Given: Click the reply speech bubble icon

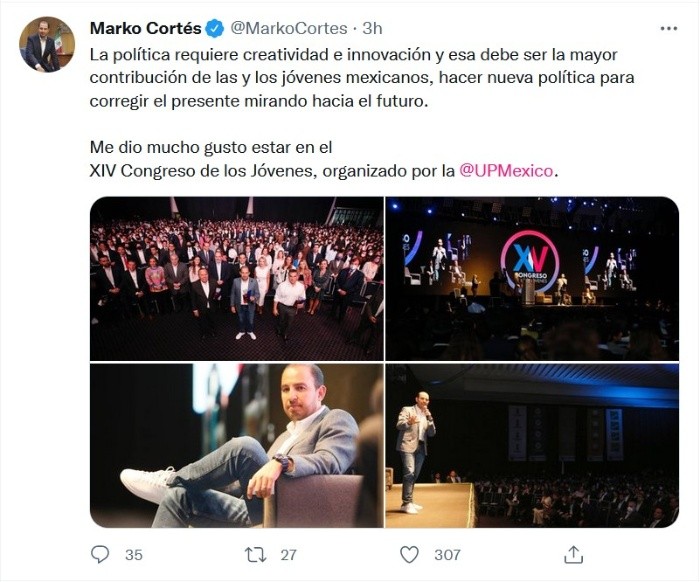Looking at the screenshot, I should tap(100, 554).
